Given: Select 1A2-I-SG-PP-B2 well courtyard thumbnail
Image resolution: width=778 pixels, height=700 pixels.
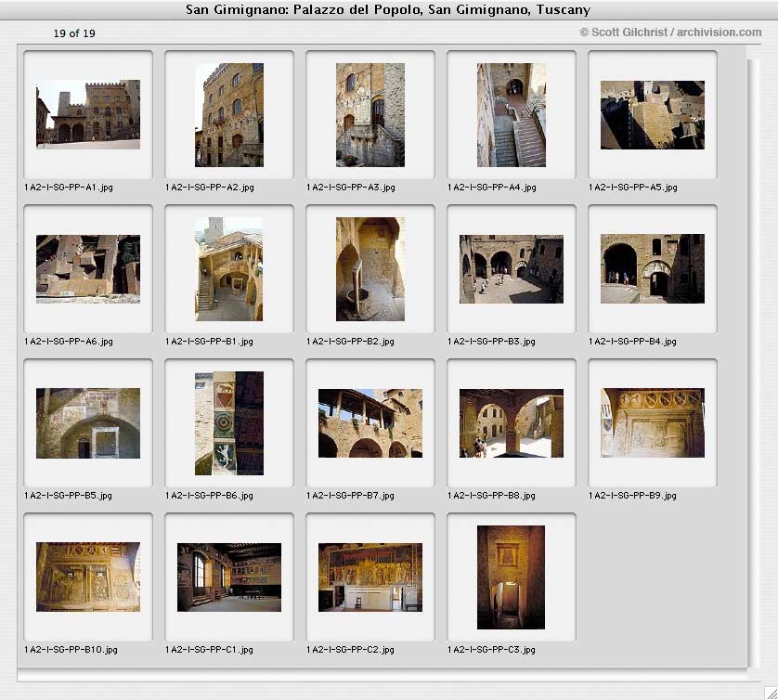Looking at the screenshot, I should 370,269.
